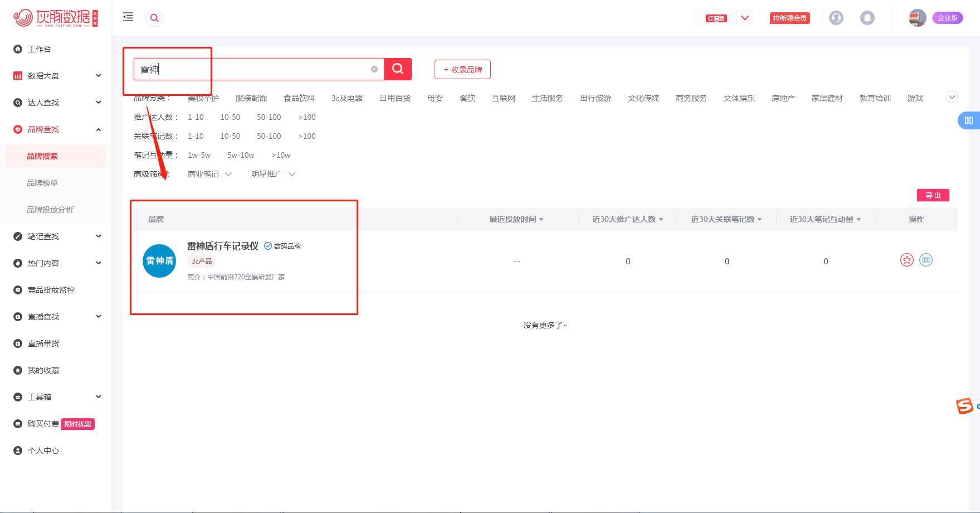980x513 pixels.
Task: Click the customer service headset icon
Action: (x=836, y=18)
